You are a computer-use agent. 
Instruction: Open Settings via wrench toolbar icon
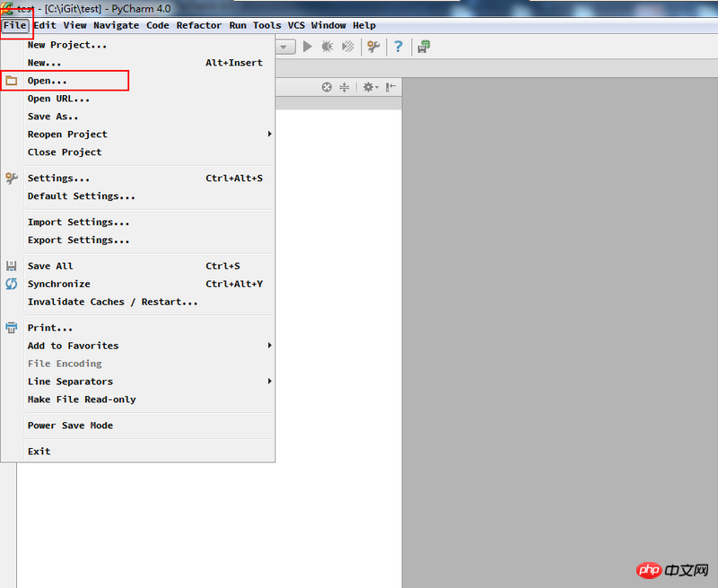coord(373,47)
